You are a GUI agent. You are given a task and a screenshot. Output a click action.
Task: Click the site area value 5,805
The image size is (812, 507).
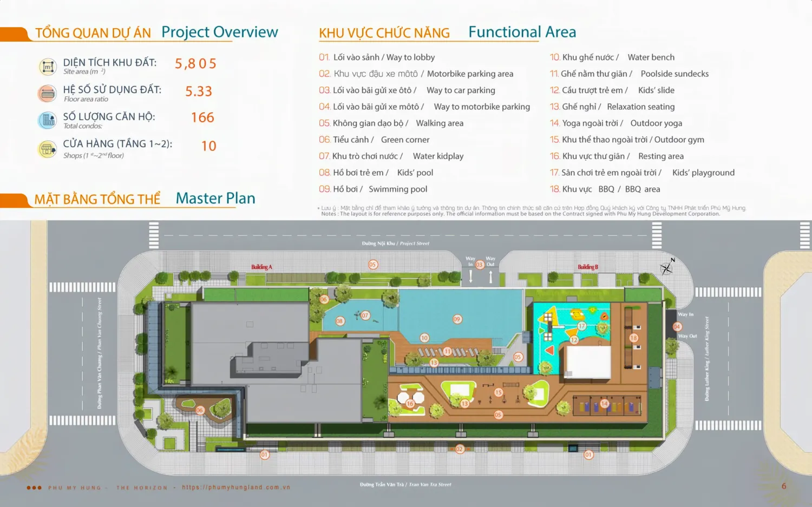pyautogui.click(x=195, y=64)
